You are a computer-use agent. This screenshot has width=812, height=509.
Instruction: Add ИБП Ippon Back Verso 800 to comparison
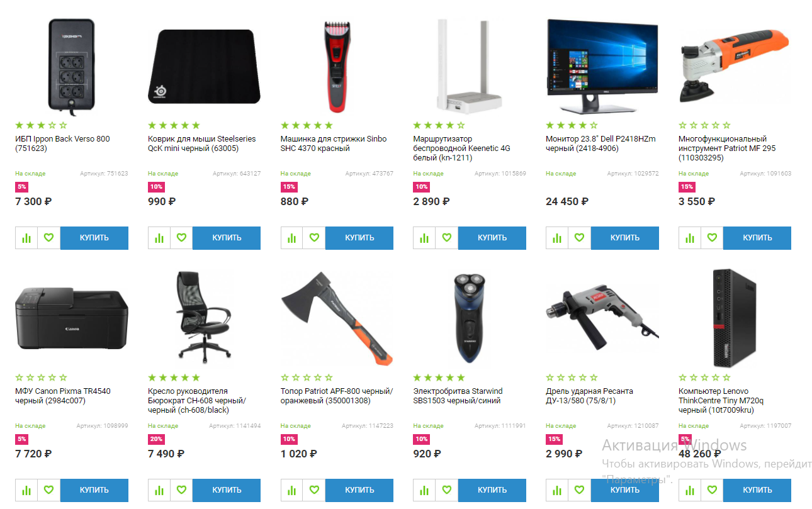click(26, 238)
